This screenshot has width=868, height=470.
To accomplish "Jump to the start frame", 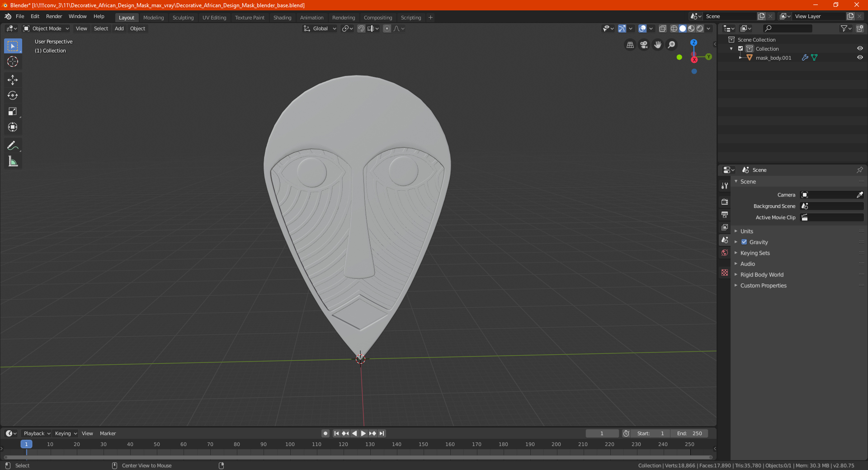I will (x=336, y=433).
